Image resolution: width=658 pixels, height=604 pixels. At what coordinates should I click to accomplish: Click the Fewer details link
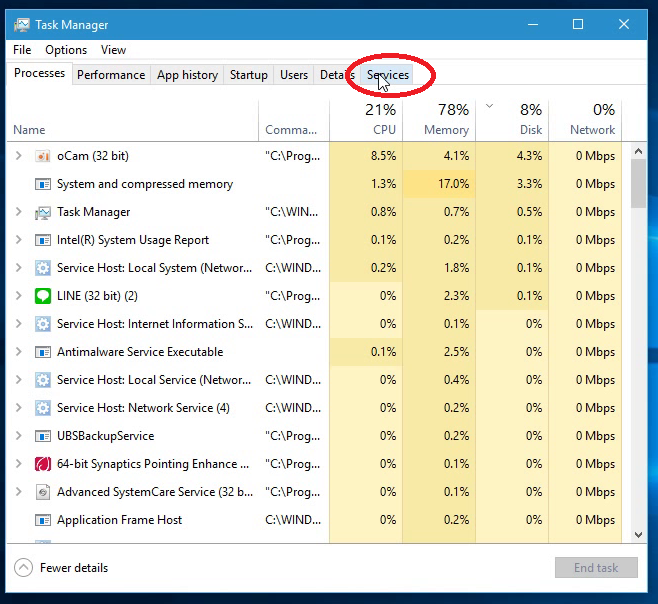74,568
